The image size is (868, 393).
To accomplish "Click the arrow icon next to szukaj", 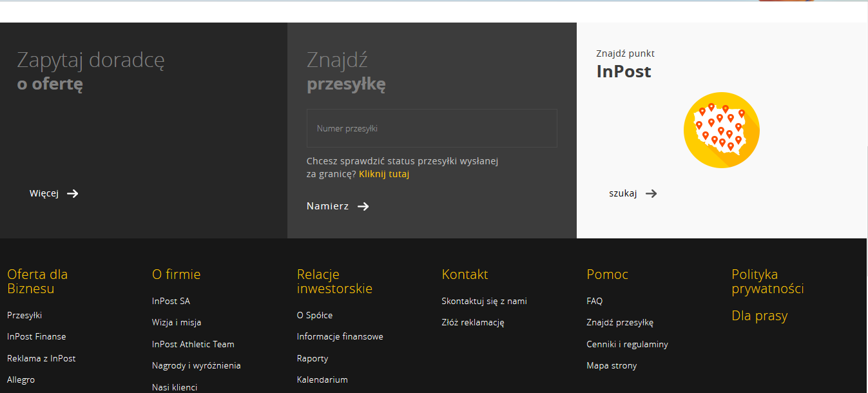I will tap(651, 193).
